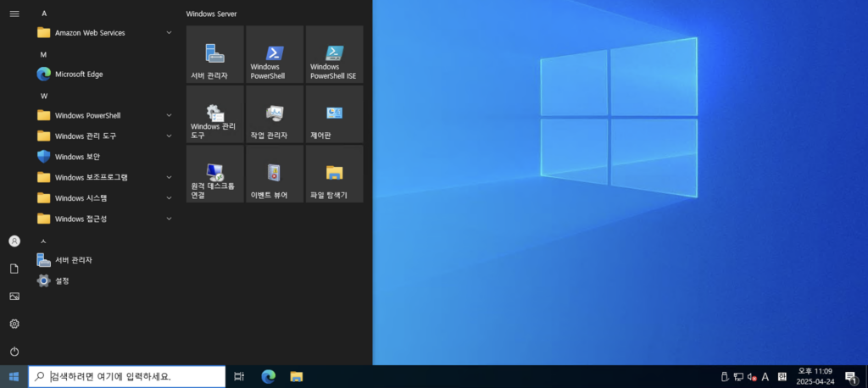Click the Windows Server group title
This screenshot has width=868, height=388.
[x=211, y=14]
